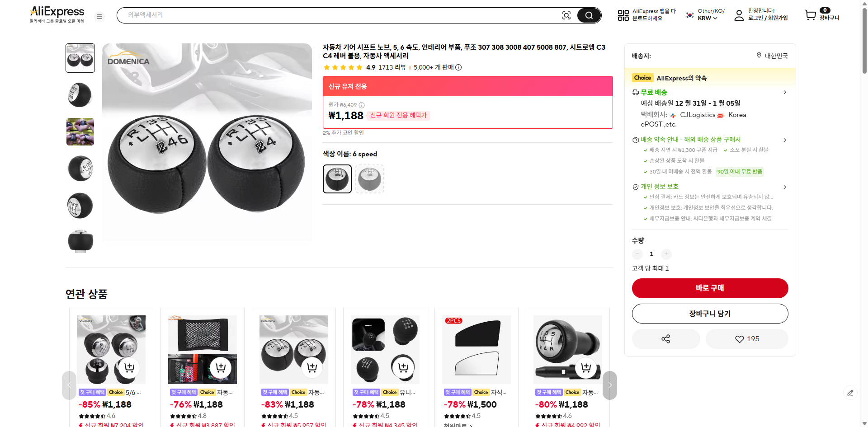The width and height of the screenshot is (868, 427).
Task: Select the 6 speed color option
Action: click(337, 179)
